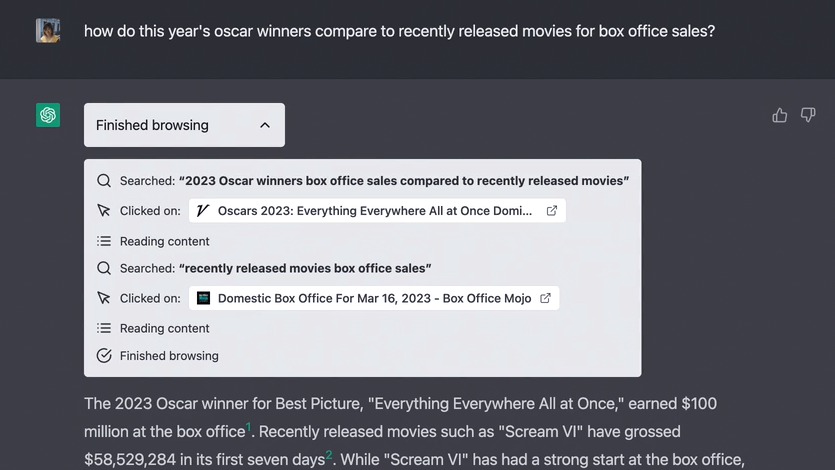Click the Box Office Mojo favicon
Viewport: 835px width, 470px height.
203,298
